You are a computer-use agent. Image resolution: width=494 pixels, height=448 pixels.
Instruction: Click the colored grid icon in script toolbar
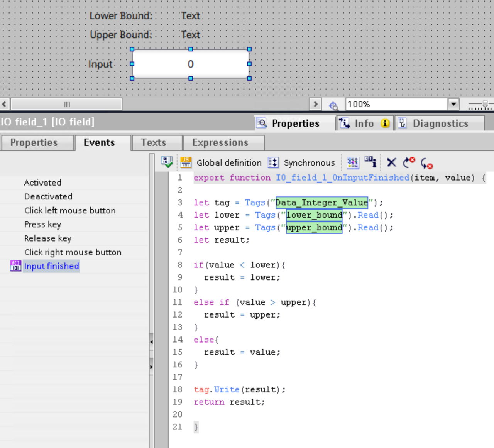coord(353,163)
